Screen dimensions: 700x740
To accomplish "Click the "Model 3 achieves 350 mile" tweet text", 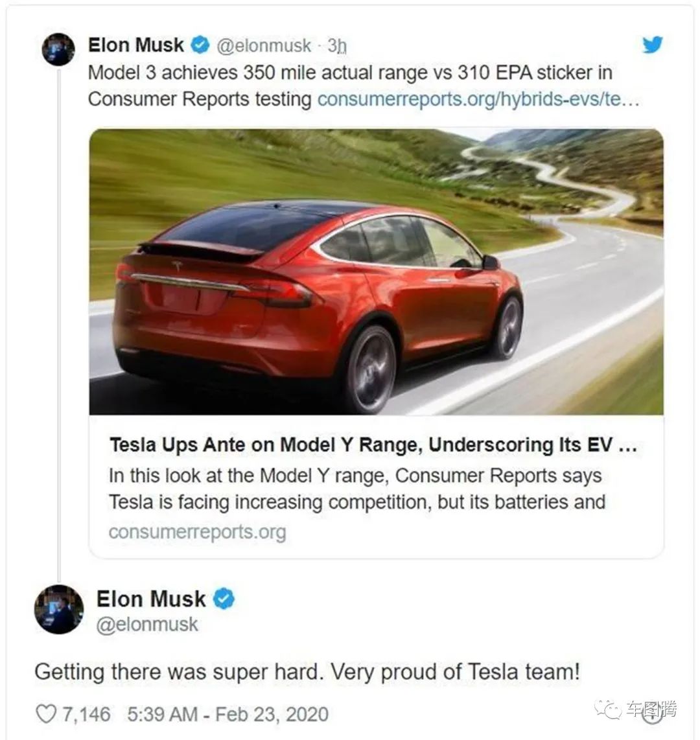I will click(x=350, y=73).
